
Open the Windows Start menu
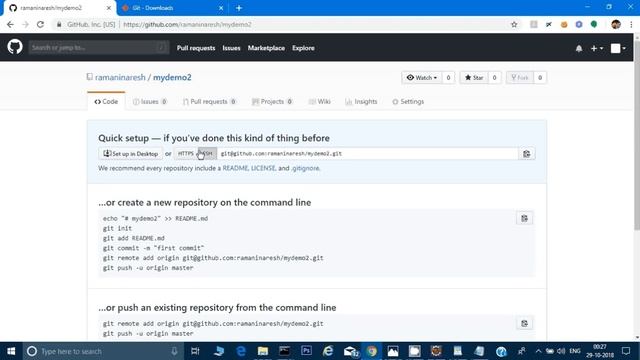11,351
